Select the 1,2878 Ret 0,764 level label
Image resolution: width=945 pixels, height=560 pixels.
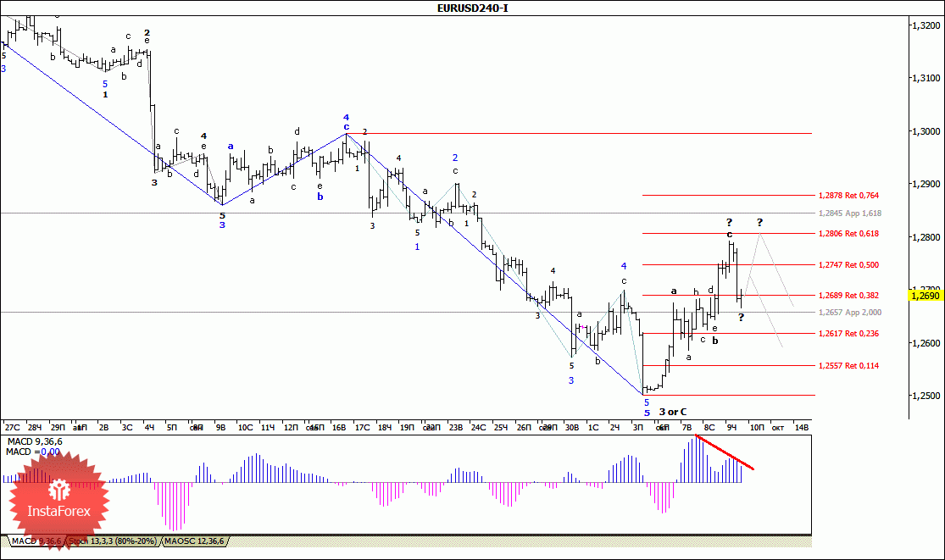coord(848,195)
